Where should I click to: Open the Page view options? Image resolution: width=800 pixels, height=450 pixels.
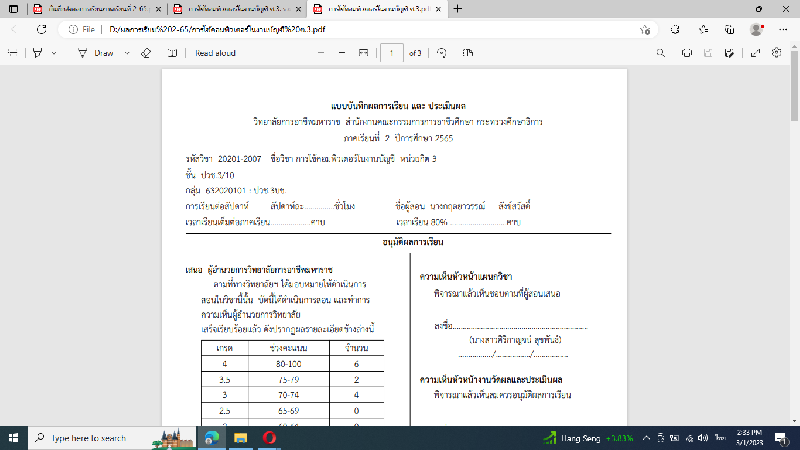[468, 53]
